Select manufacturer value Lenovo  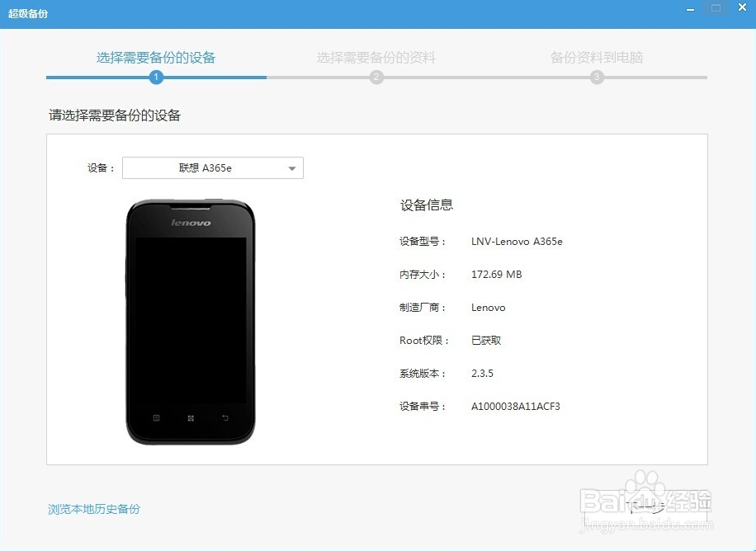pyautogui.click(x=489, y=308)
